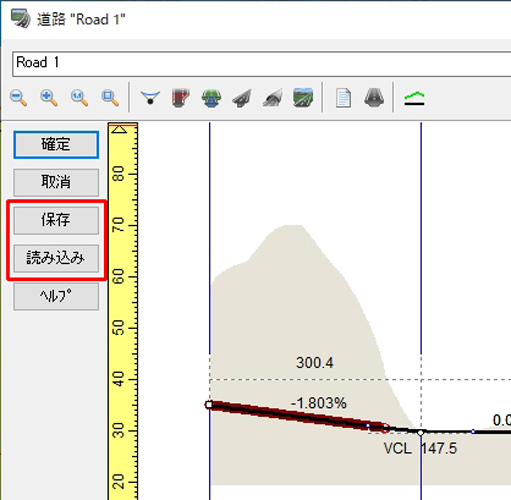Screen dimensions: 511x500
Task: Click the vertical curve point icon
Action: tap(150, 98)
